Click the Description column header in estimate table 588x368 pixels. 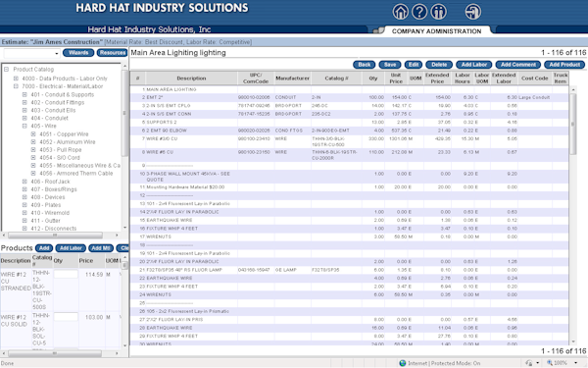(x=191, y=79)
